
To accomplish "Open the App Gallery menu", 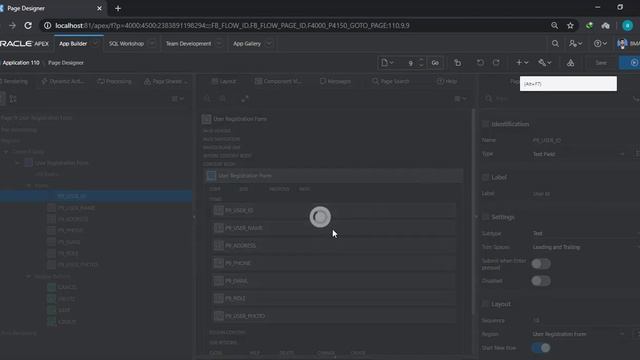I will [247, 44].
